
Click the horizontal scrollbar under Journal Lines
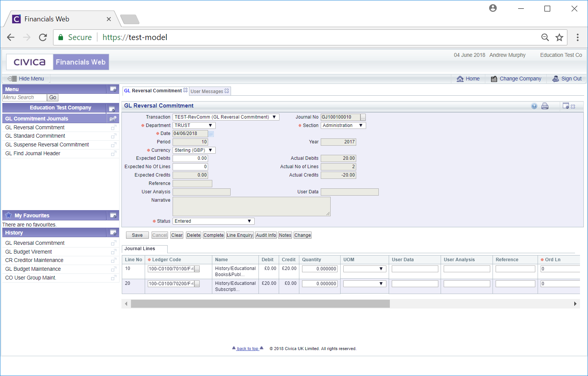click(260, 304)
